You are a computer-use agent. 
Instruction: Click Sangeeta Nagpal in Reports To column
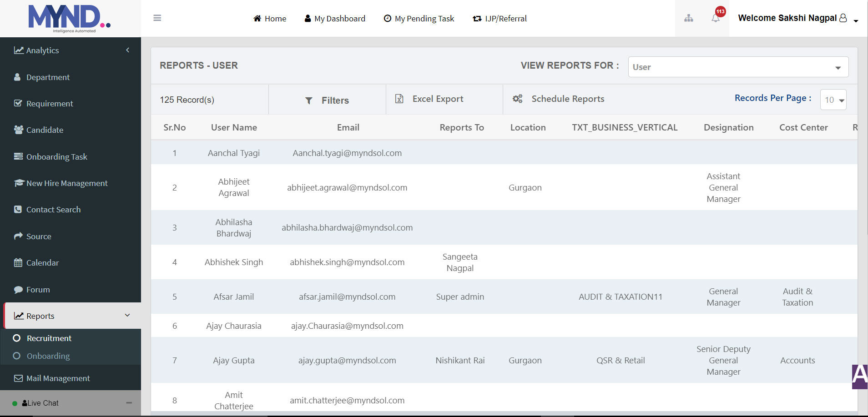coord(460,262)
